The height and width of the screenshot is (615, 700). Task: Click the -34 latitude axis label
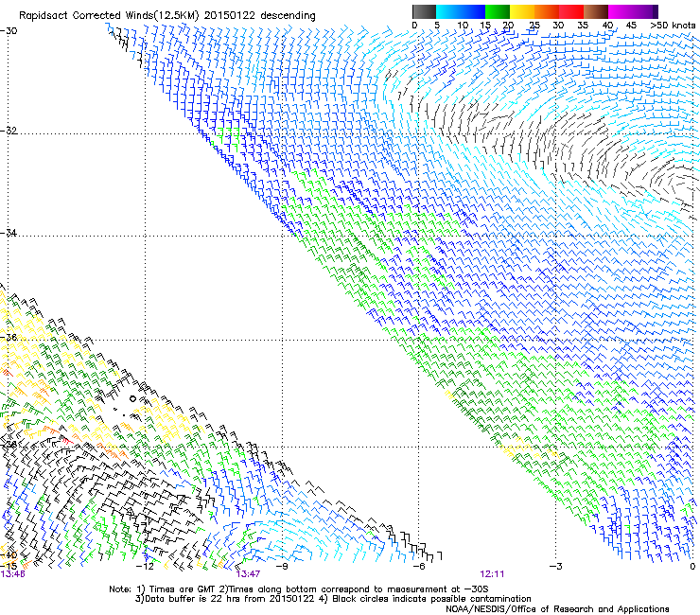pos(9,233)
